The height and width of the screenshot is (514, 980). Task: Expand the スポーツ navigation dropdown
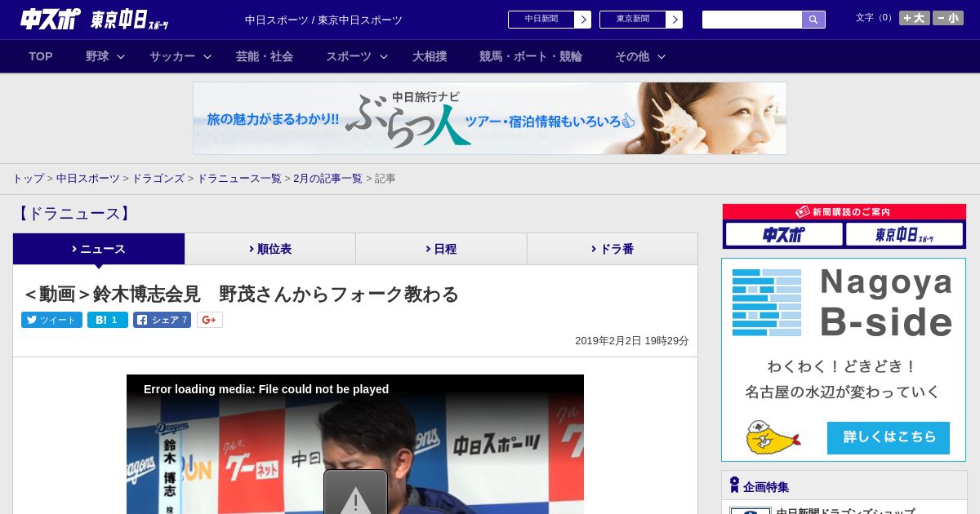point(357,56)
